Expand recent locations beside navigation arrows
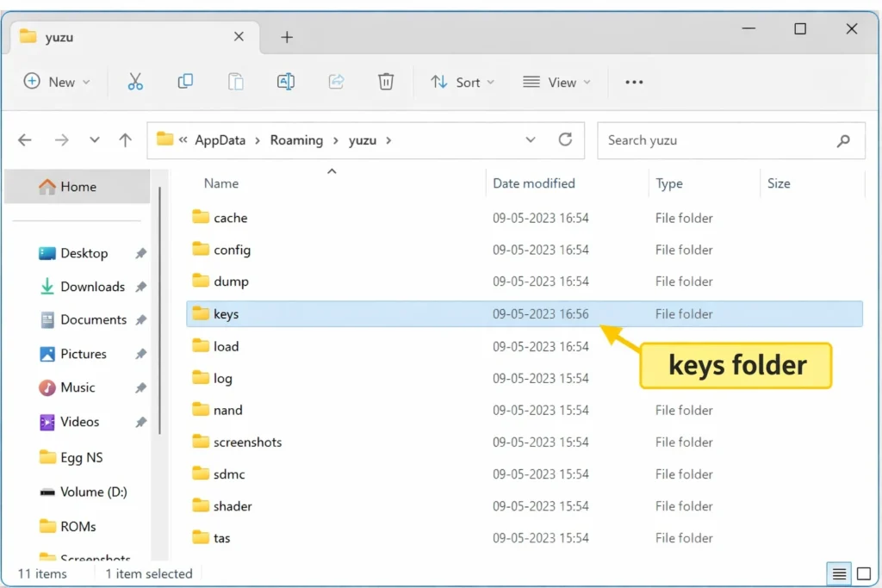Image resolution: width=882 pixels, height=588 pixels. click(x=95, y=139)
